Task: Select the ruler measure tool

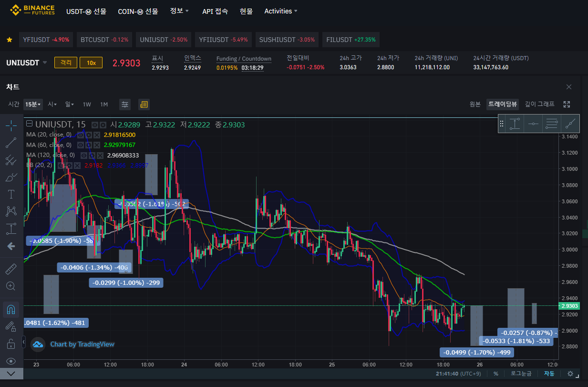Action: (x=11, y=269)
